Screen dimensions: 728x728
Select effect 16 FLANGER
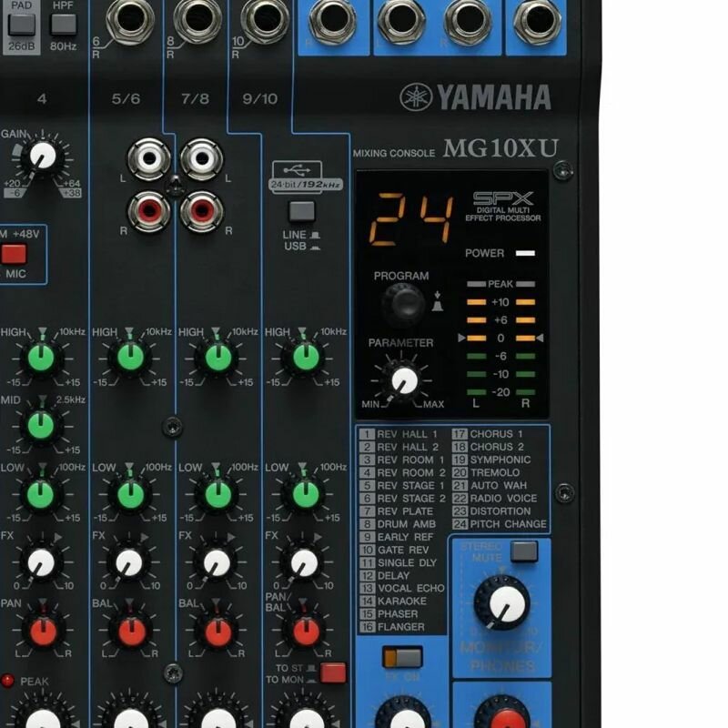[392, 627]
